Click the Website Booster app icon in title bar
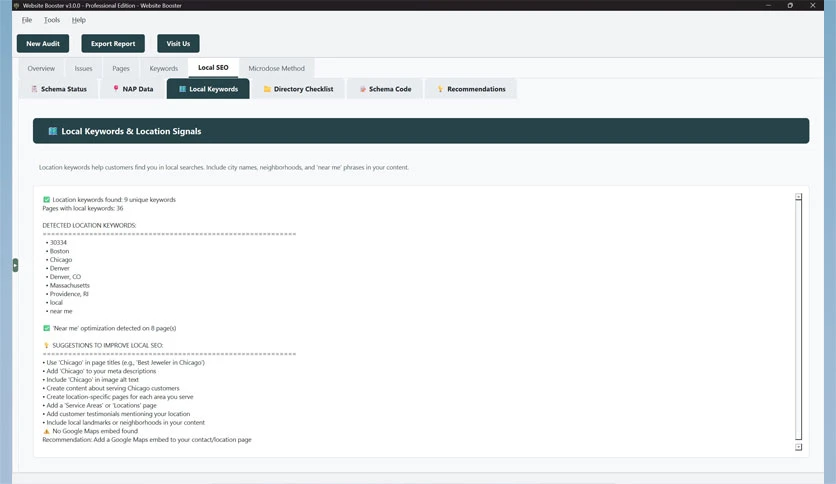This screenshot has height=484, width=836. [16, 5]
